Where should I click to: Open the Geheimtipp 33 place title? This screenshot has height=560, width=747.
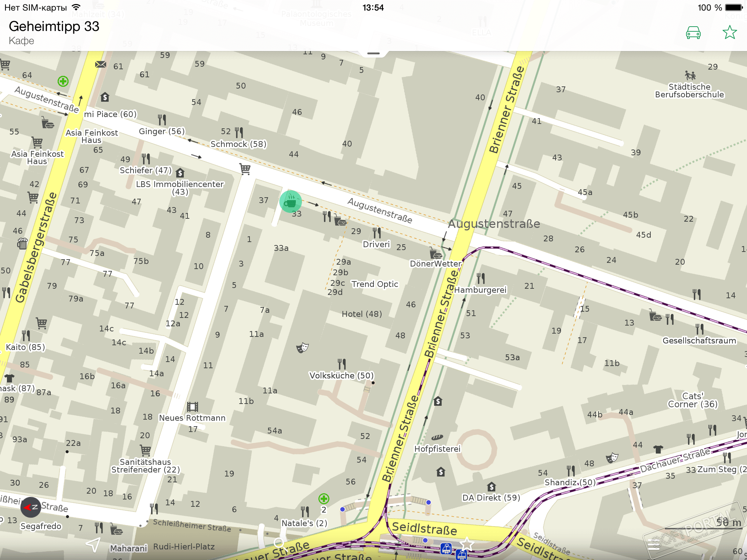(54, 27)
